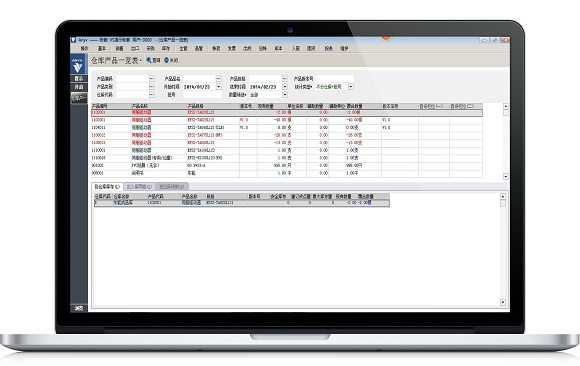Viewport: 580px width, 366px height.
Task: Select the product row 1104011
Action: [287, 128]
